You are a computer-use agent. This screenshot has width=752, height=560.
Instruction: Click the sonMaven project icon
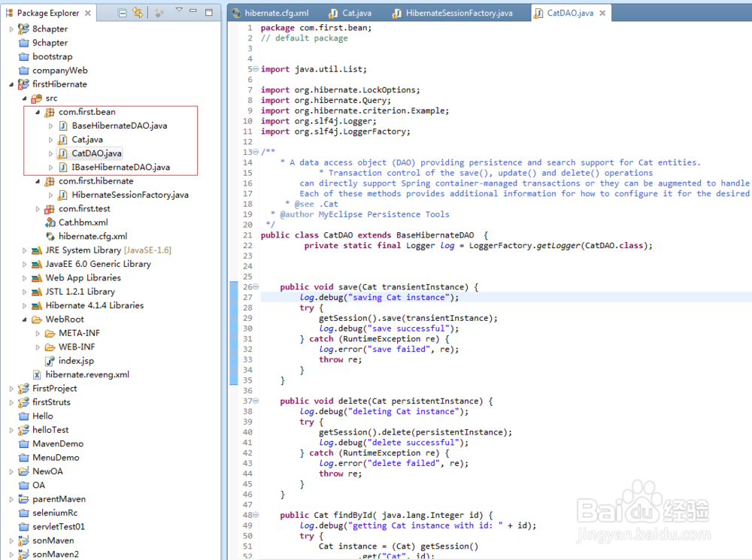(23, 540)
